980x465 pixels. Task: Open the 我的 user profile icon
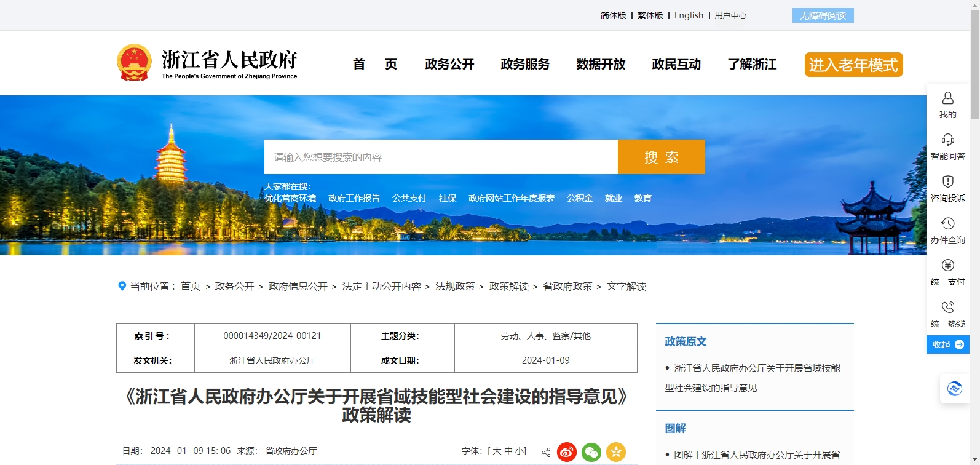[x=947, y=105]
